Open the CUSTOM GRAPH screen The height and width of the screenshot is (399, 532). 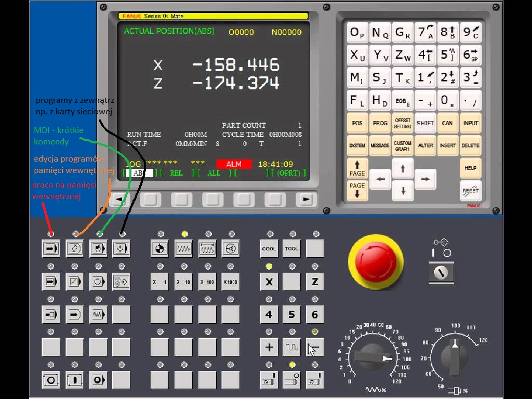point(403,145)
